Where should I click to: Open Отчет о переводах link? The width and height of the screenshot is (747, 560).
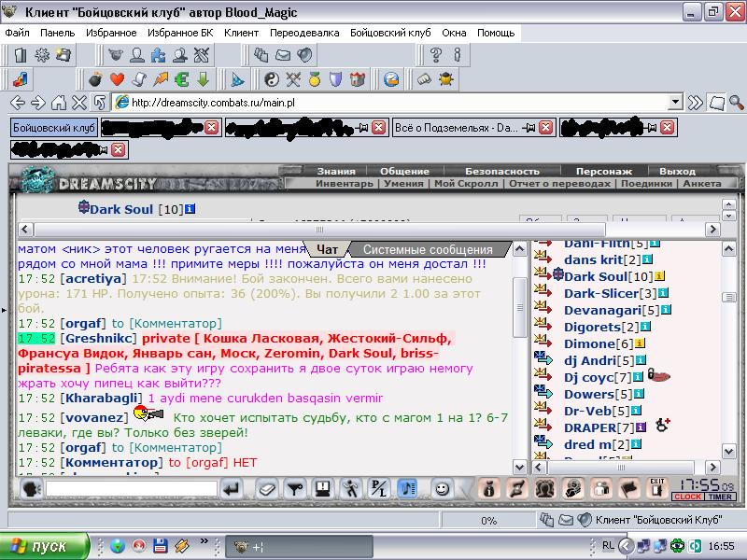click(x=559, y=183)
